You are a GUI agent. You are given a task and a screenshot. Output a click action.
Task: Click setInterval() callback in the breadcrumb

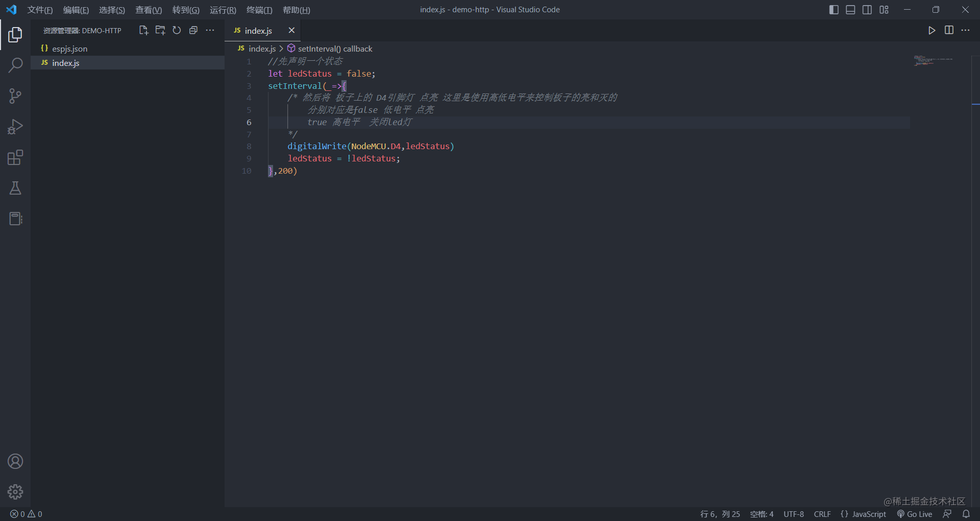click(x=335, y=49)
